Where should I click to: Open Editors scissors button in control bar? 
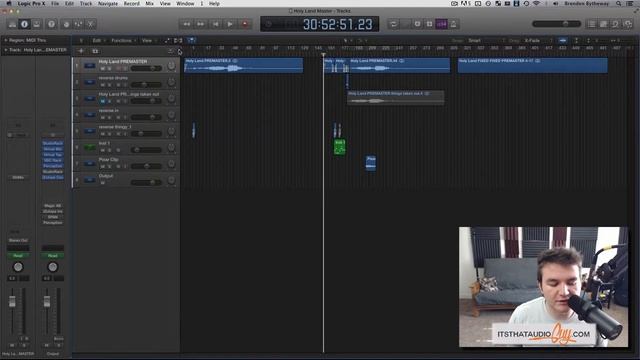coord(91,24)
